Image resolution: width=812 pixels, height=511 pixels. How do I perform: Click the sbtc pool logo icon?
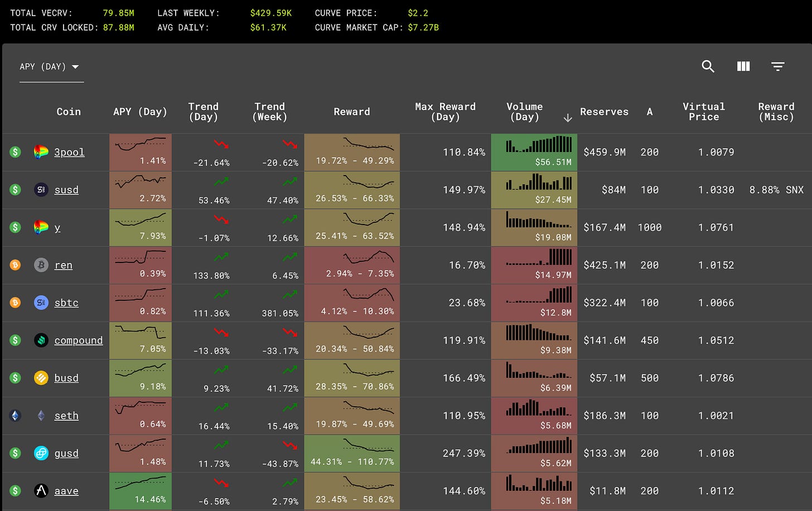click(x=41, y=303)
